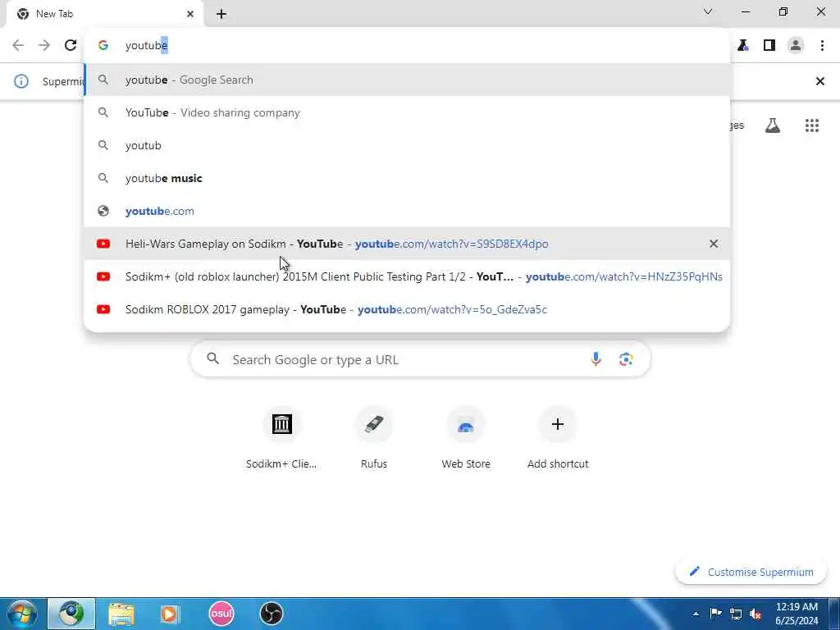This screenshot has width=840, height=630.
Task: Pick the 'youtube music' suggestion
Action: pyautogui.click(x=407, y=178)
